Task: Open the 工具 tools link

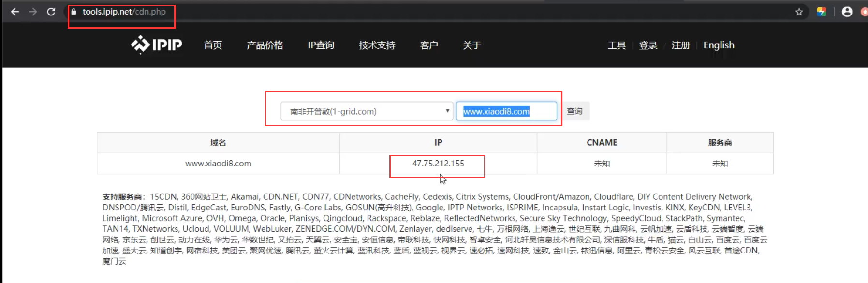Action: [617, 45]
